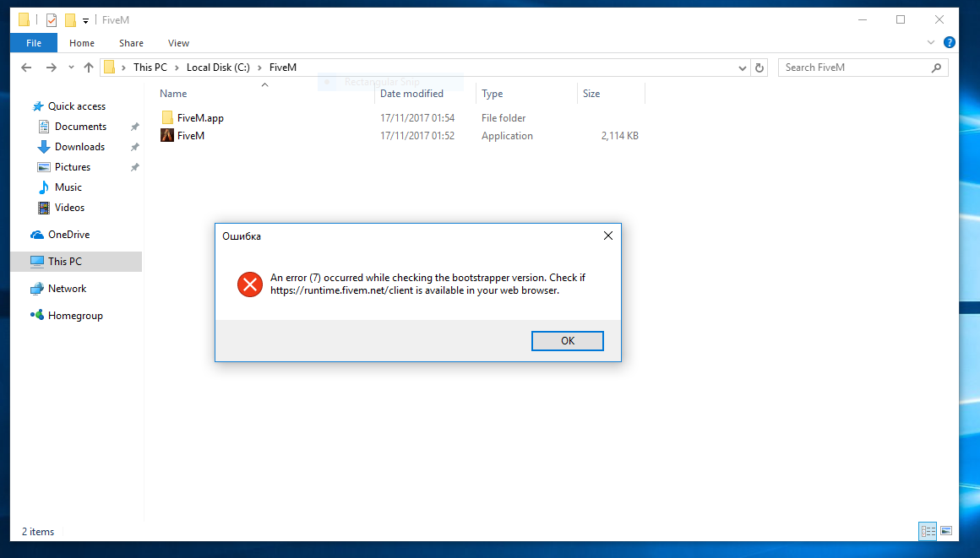Open the File ribbon tab

[34, 43]
